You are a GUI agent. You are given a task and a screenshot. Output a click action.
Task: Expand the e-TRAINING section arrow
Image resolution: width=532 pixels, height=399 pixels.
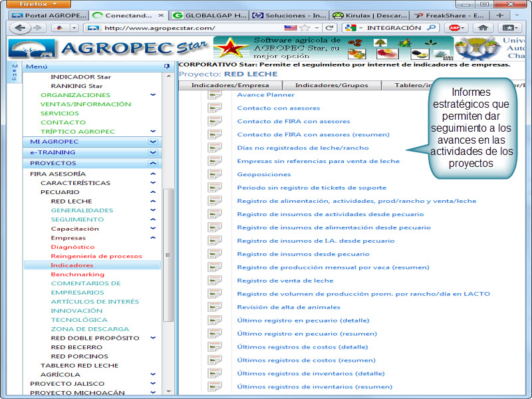(153, 152)
